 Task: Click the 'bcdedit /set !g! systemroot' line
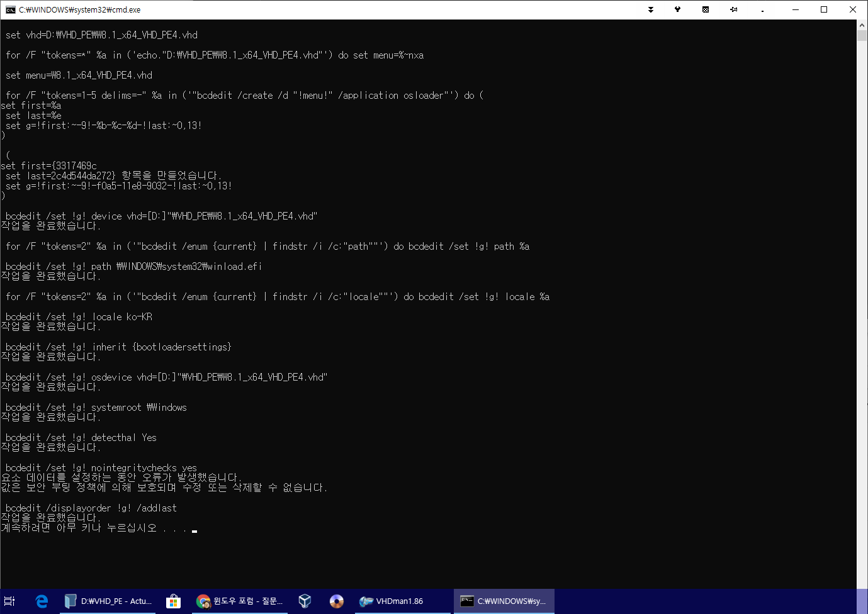coord(96,408)
